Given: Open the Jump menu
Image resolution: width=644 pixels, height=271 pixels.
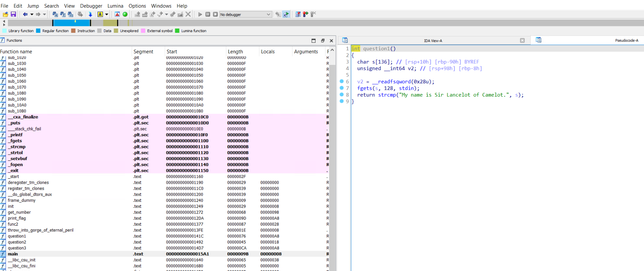Looking at the screenshot, I should click(x=33, y=6).
